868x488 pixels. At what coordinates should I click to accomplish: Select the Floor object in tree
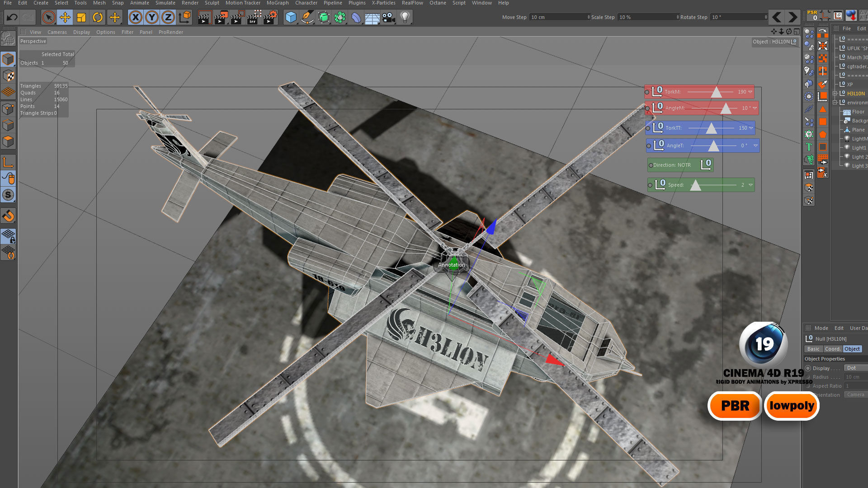(858, 112)
